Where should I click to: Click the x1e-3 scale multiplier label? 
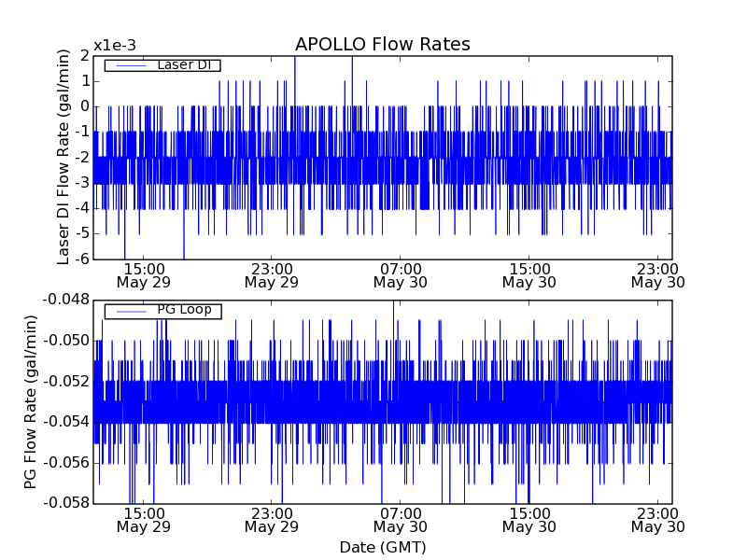coord(115,46)
